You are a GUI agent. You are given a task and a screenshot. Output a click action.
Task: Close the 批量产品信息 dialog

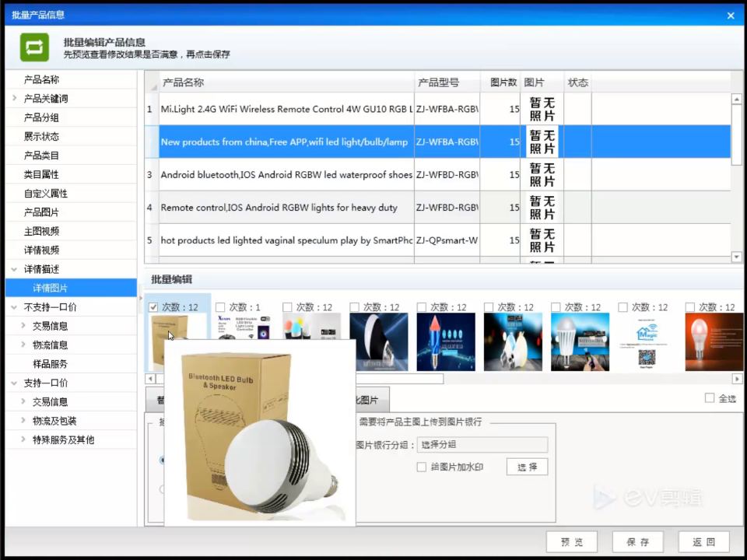pyautogui.click(x=731, y=16)
